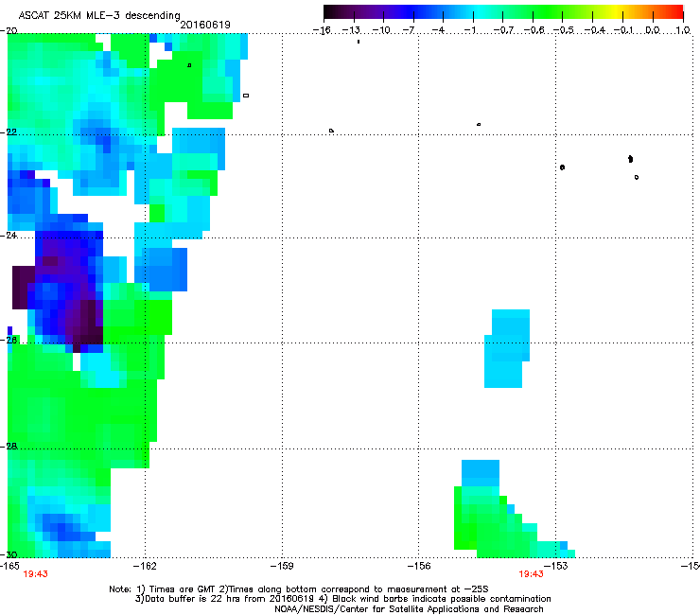Click the latitude label '-30'
700x615 pixels.
click(9, 554)
